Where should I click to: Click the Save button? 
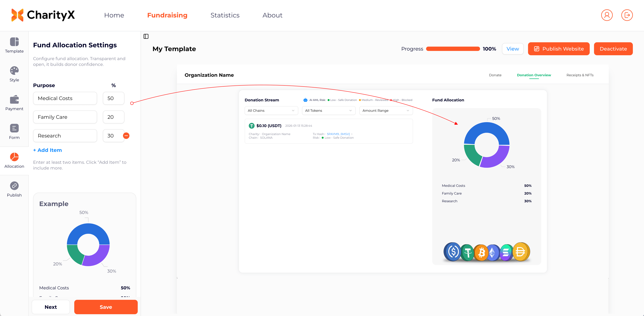click(x=106, y=307)
